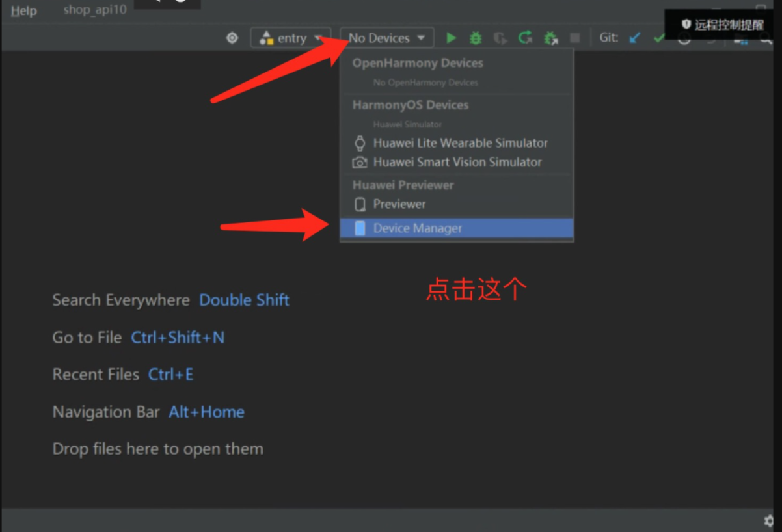Click the phone icon beside Previewer

tap(360, 204)
